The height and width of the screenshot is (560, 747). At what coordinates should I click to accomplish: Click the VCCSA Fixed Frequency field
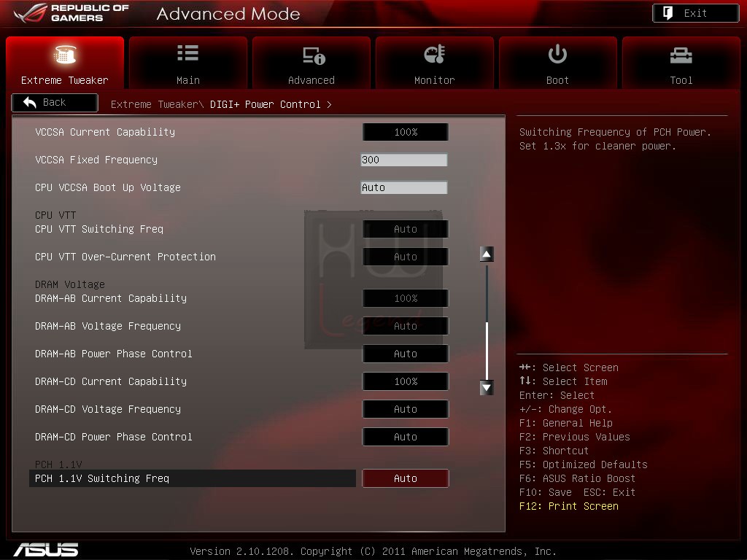[x=404, y=160]
